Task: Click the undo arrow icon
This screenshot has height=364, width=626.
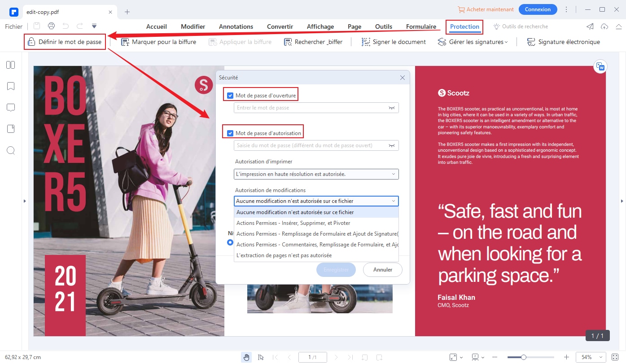Action: (66, 26)
